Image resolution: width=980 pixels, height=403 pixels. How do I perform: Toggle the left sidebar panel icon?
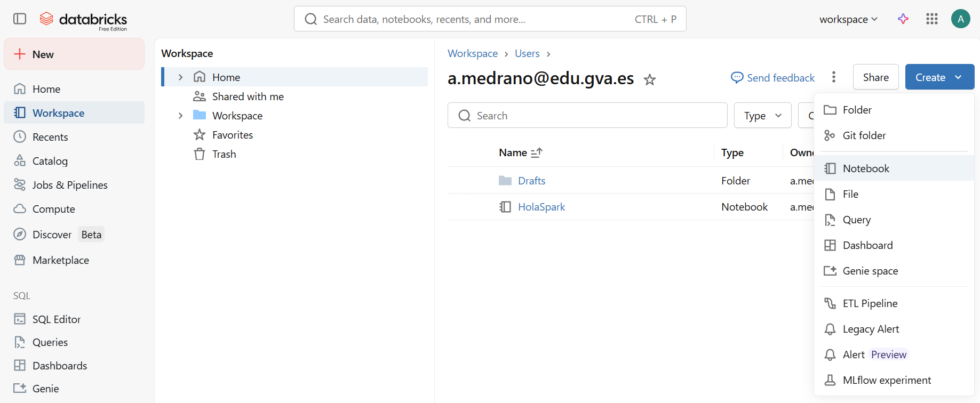pyautogui.click(x=20, y=19)
